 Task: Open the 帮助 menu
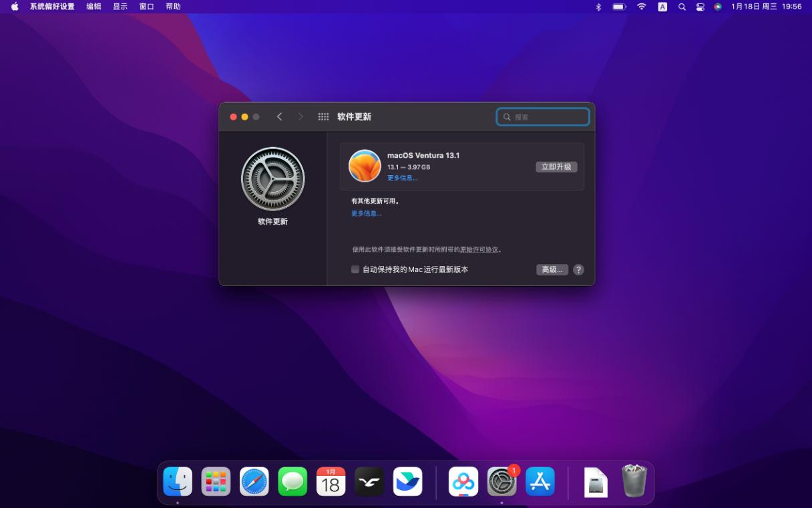click(x=172, y=7)
